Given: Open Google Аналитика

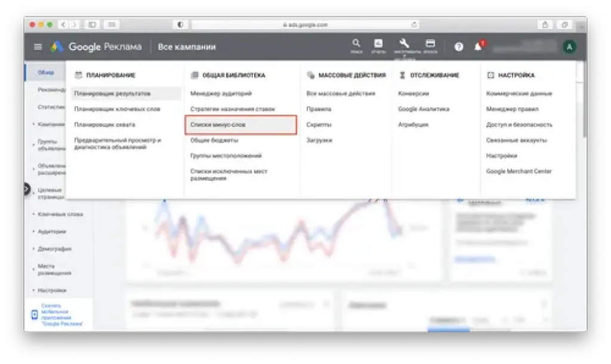Looking at the screenshot, I should tap(424, 109).
